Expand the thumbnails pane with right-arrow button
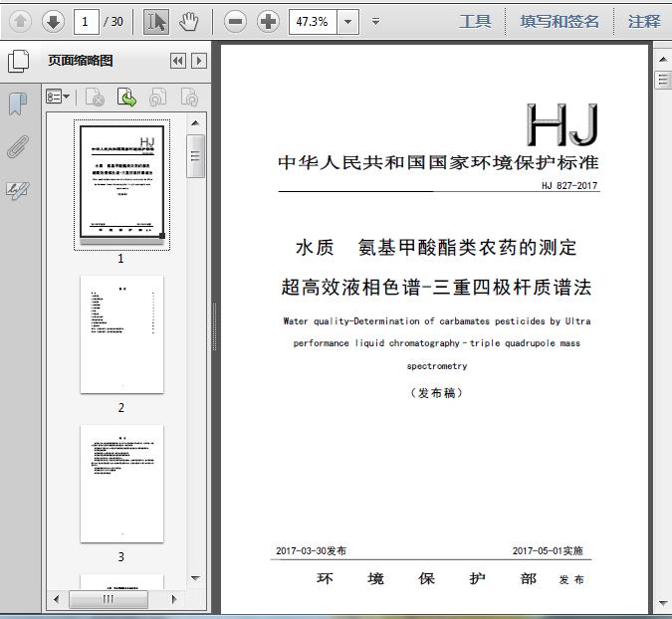Screen dimensions: 672x619 pyautogui.click(x=199, y=61)
